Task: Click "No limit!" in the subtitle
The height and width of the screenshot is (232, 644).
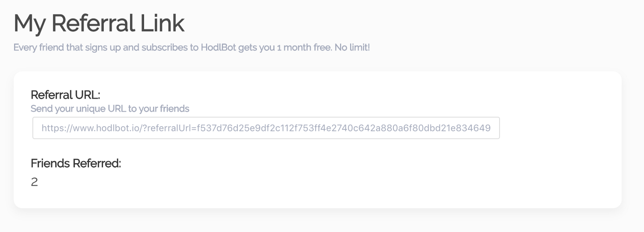Action: click(x=352, y=48)
